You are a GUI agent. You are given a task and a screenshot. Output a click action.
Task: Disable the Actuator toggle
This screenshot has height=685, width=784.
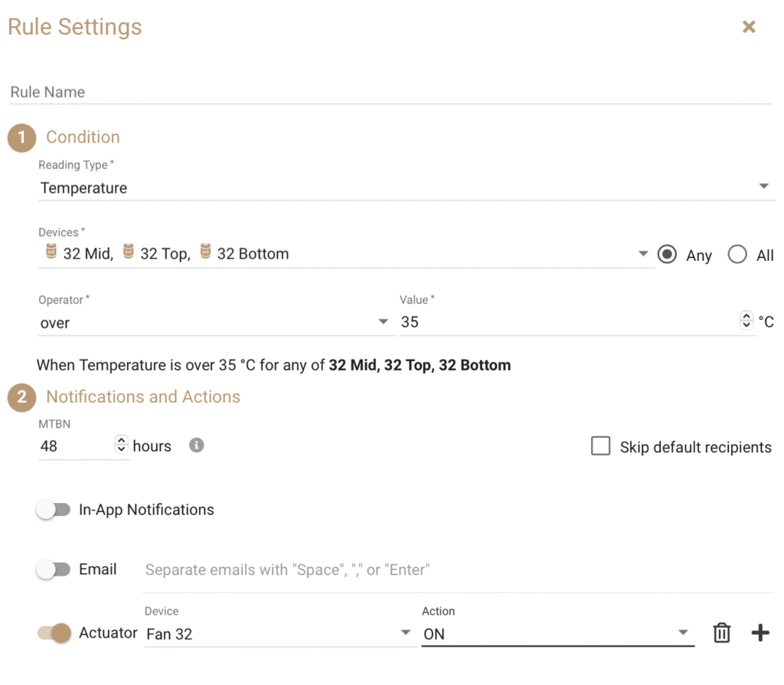(x=55, y=633)
